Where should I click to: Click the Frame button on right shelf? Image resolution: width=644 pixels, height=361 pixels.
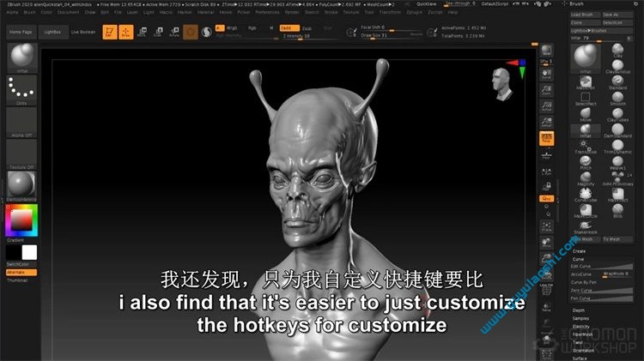coord(546,227)
